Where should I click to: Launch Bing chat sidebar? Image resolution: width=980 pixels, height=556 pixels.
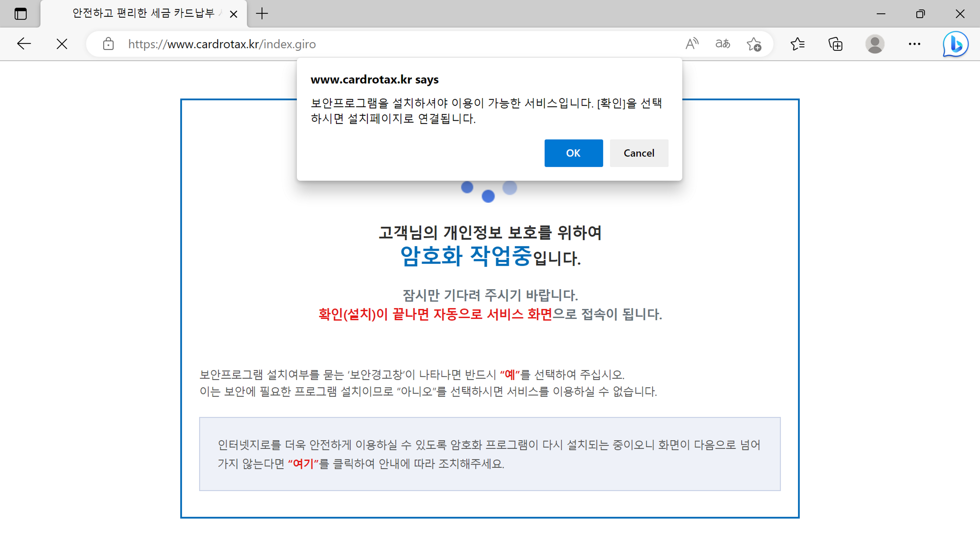pos(955,44)
